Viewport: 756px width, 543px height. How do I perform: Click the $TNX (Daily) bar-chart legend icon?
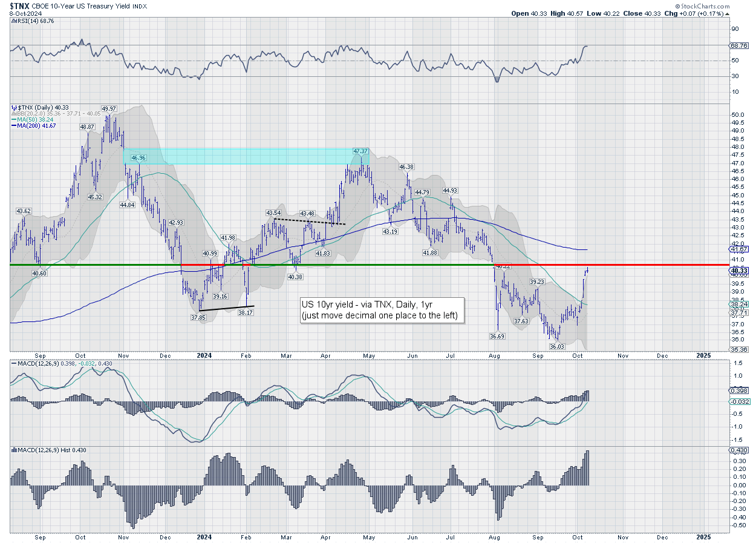(13, 107)
